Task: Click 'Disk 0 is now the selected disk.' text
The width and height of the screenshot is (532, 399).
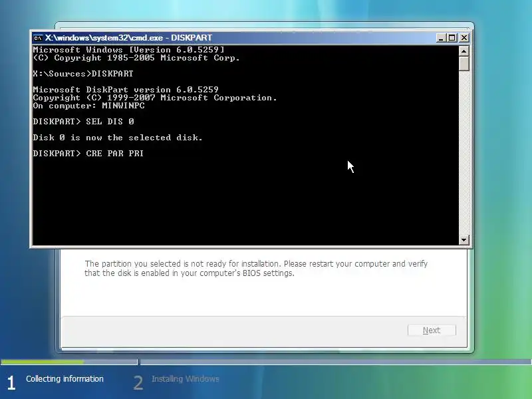Action: click(118, 138)
